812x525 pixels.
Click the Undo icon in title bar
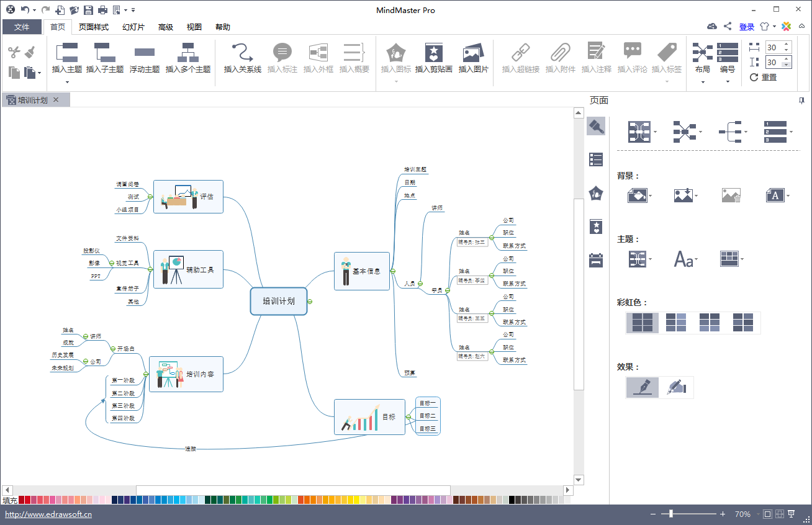[24, 10]
